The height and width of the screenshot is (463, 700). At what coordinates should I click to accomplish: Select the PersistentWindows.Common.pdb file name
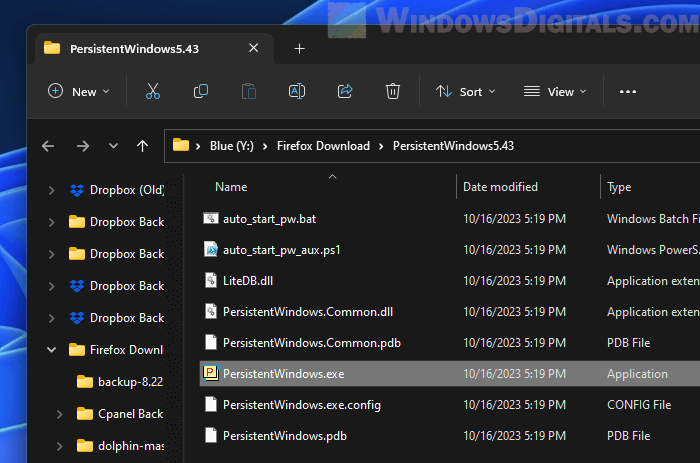coord(312,343)
